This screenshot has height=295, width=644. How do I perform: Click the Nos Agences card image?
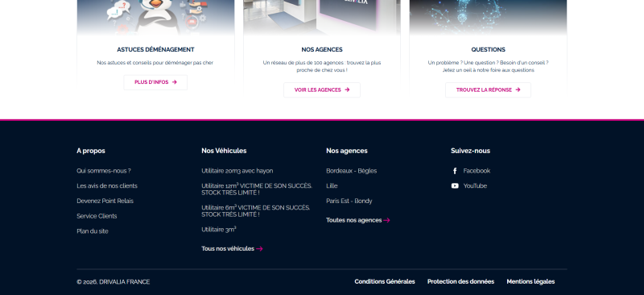tap(321, 17)
